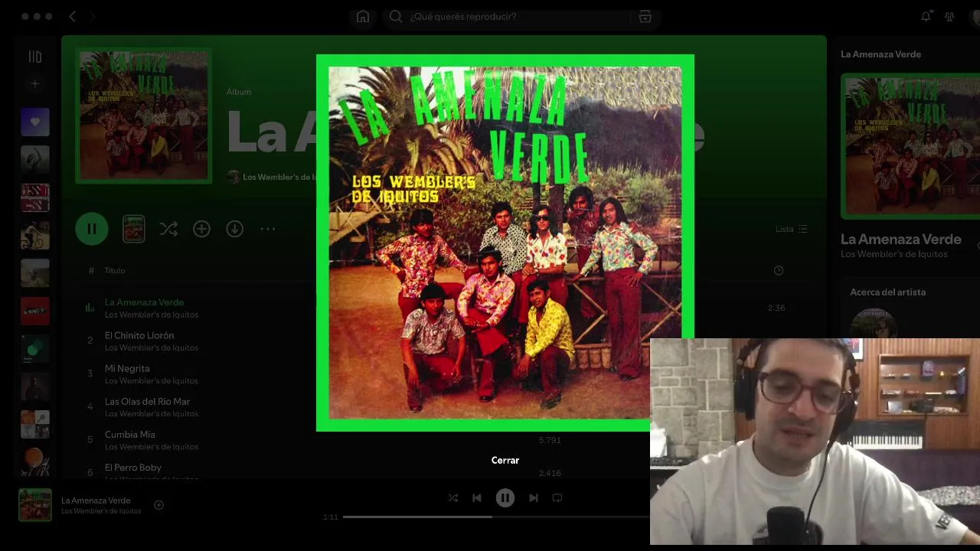Open the Browse icon beside the search bar

(645, 17)
